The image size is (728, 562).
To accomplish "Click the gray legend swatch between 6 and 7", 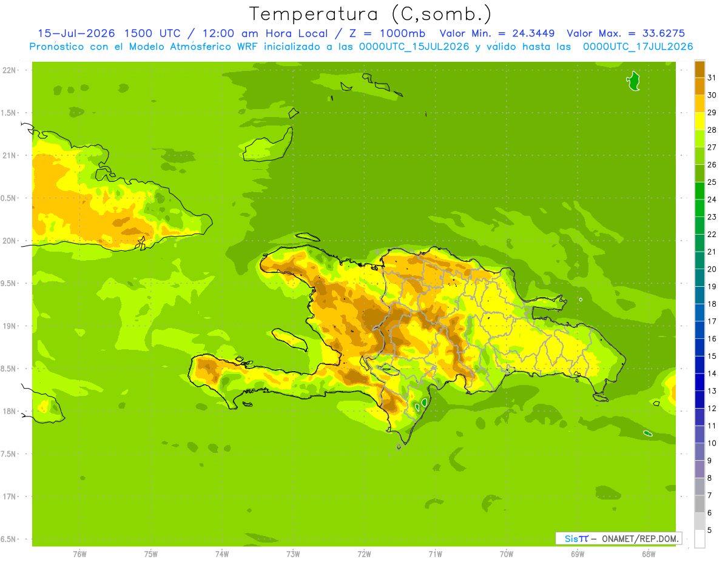I will (699, 504).
